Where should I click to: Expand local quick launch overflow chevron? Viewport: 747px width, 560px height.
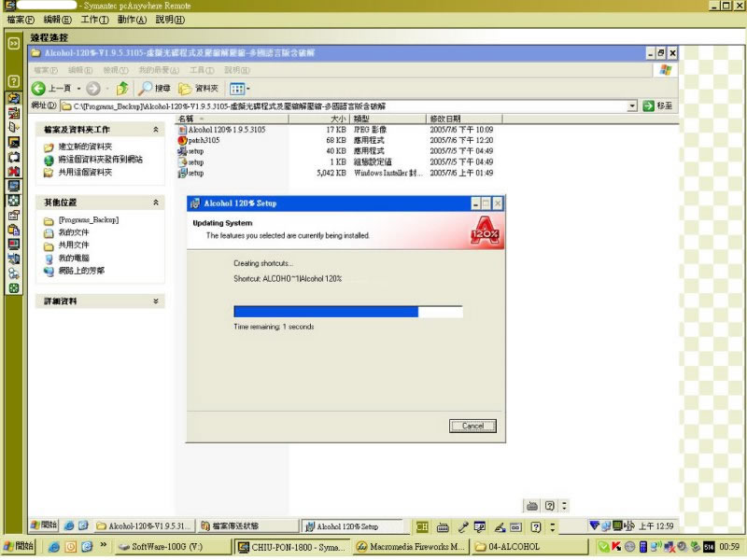104,545
